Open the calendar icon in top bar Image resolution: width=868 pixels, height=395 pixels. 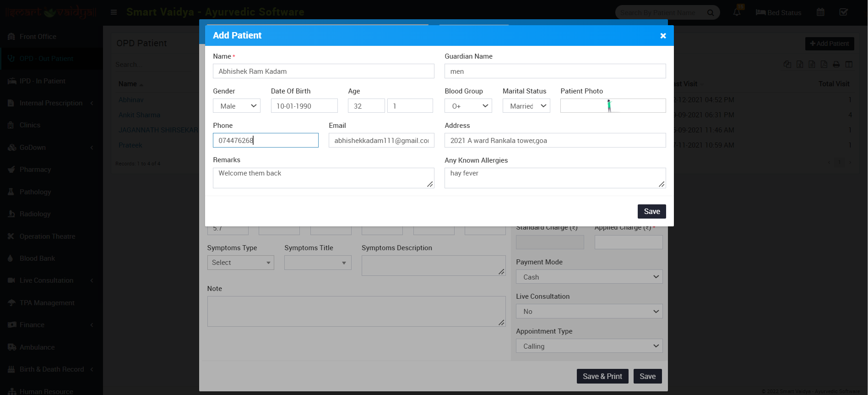pos(820,12)
